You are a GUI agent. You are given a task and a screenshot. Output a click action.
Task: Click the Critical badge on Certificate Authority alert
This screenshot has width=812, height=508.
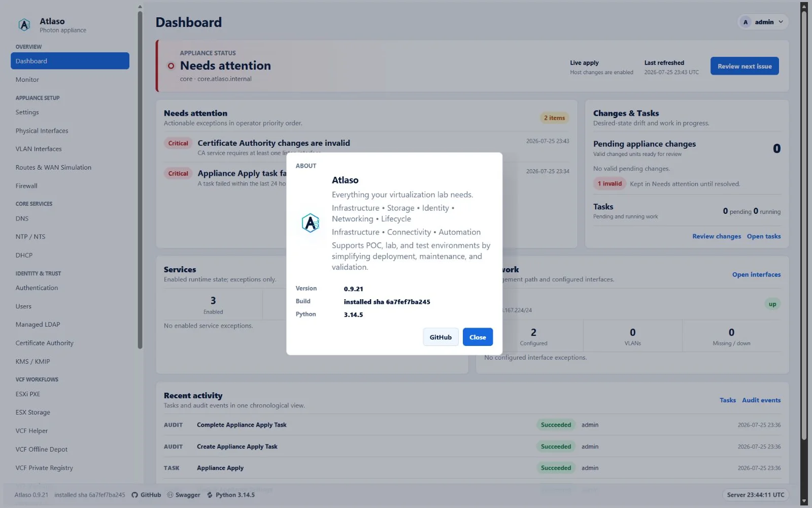tap(178, 143)
